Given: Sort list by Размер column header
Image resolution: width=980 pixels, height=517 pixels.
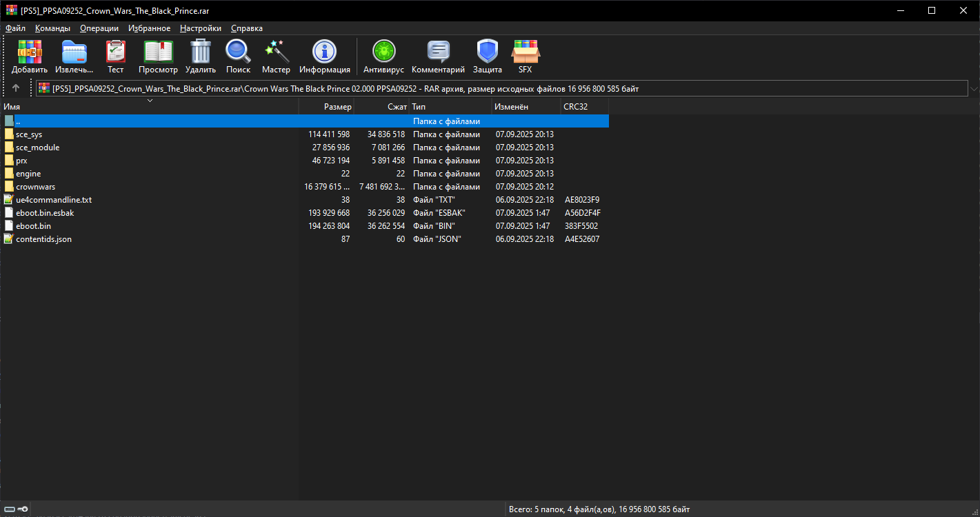Looking at the screenshot, I should coord(337,107).
